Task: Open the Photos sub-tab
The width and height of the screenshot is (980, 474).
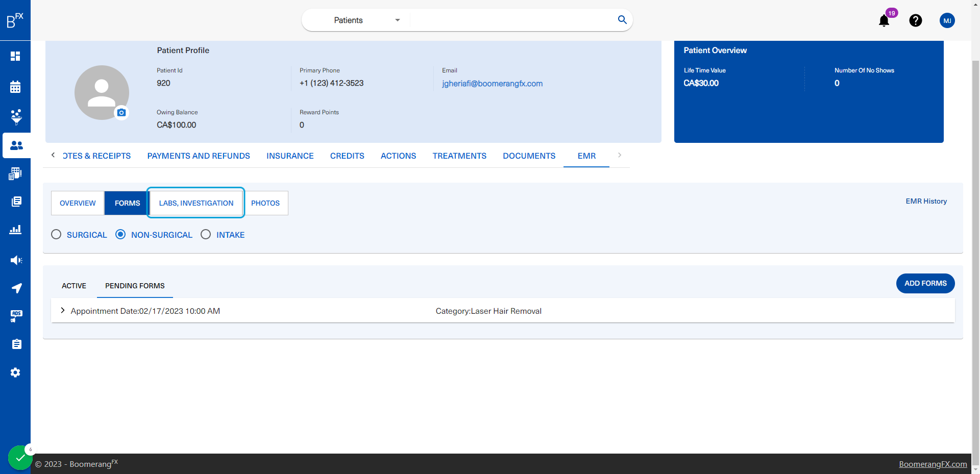Action: pos(265,203)
